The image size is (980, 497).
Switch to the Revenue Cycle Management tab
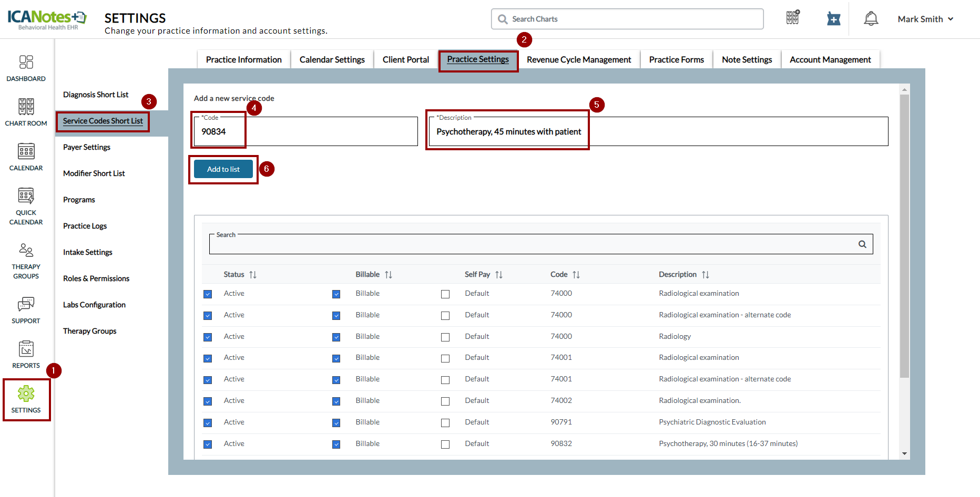pyautogui.click(x=578, y=60)
